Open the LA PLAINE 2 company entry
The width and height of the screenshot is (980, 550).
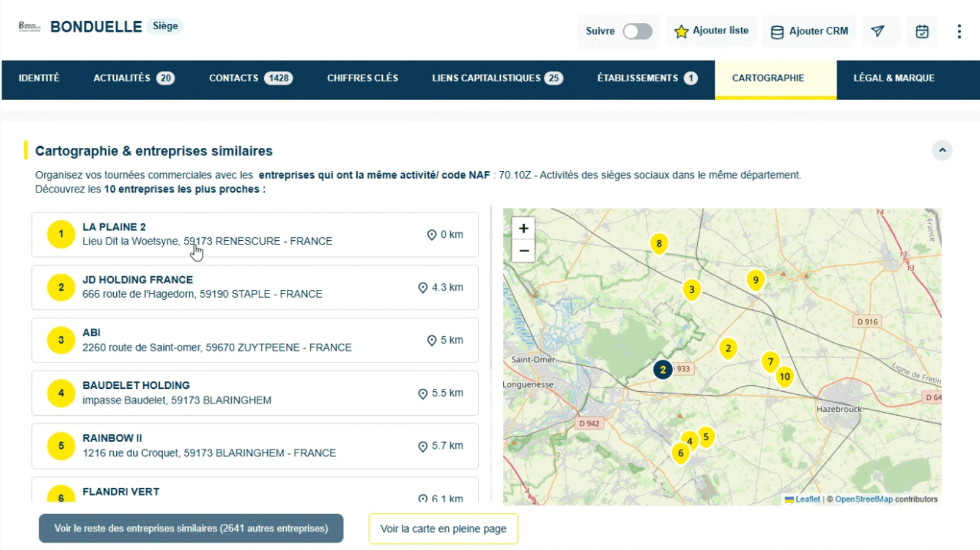coord(255,234)
